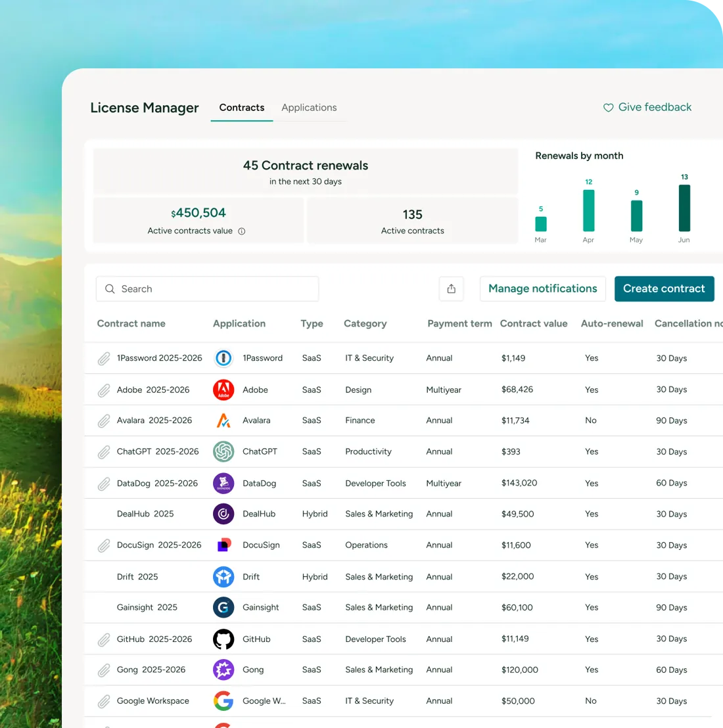This screenshot has height=728, width=723.
Task: Click the Jun bar in Renewals chart
Action: point(684,208)
